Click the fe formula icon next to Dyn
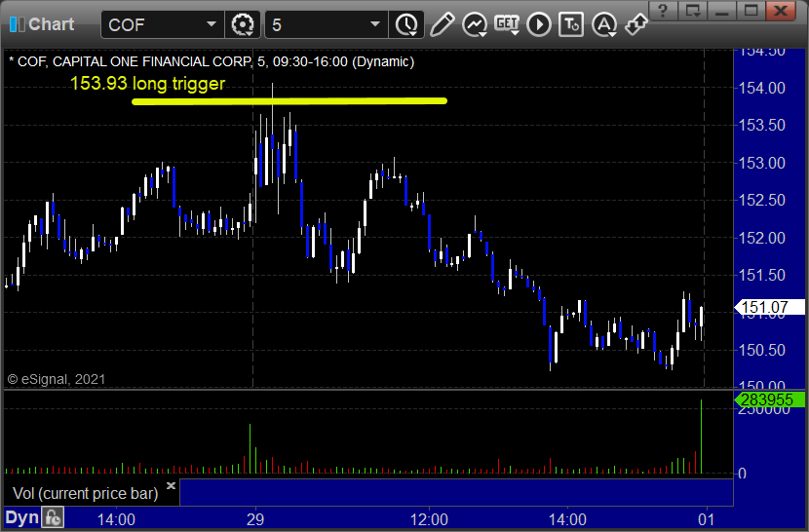Viewport: 809px width, 532px height. (x=53, y=517)
